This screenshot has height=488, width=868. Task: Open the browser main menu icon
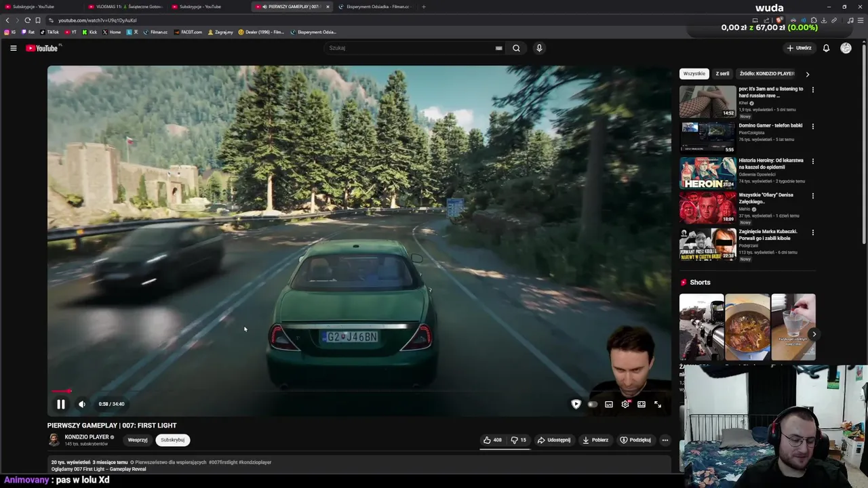[x=861, y=20]
